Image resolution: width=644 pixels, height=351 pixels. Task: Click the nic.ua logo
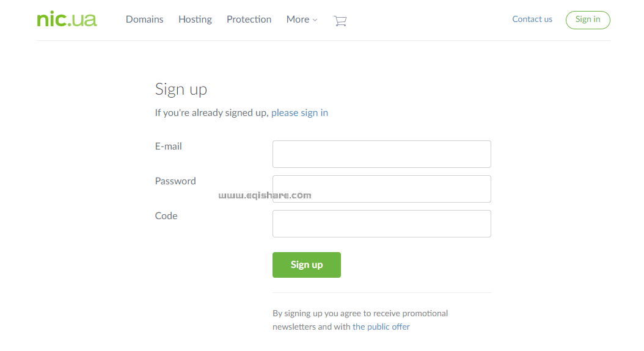[67, 20]
